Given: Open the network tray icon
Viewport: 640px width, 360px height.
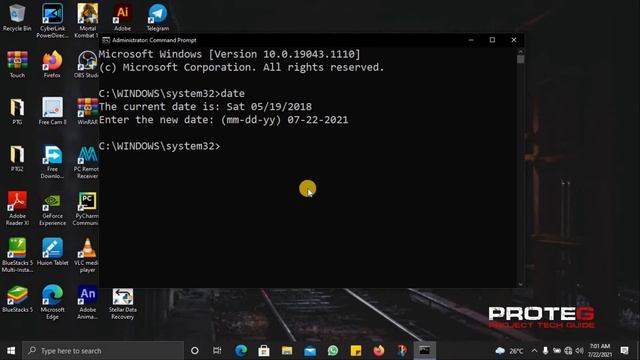Looking at the screenshot, I should tap(568, 351).
